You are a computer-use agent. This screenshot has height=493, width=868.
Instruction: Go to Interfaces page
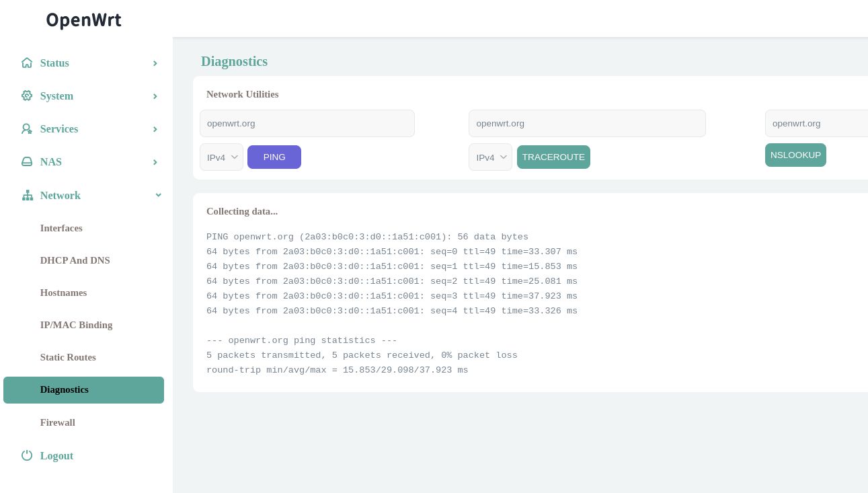coord(61,228)
